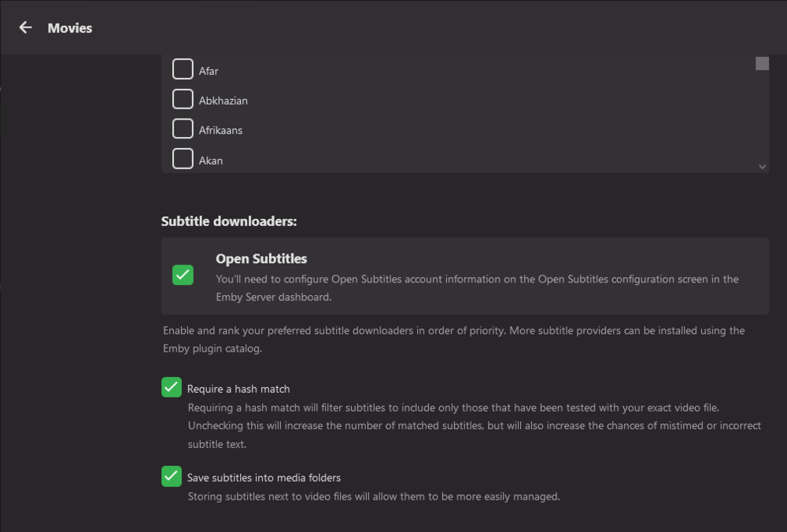Disable the Open Subtitles downloader checkbox

183,275
